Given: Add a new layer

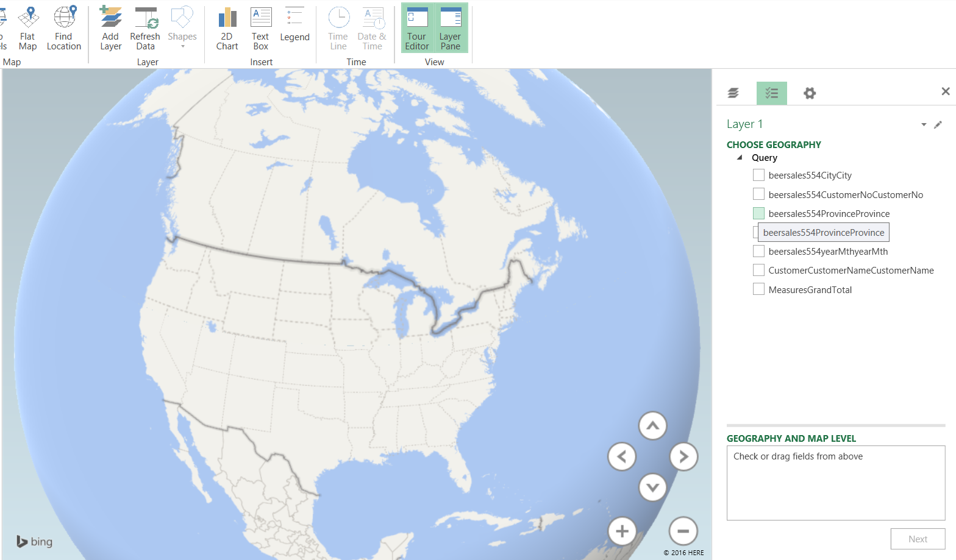Looking at the screenshot, I should pos(111,28).
